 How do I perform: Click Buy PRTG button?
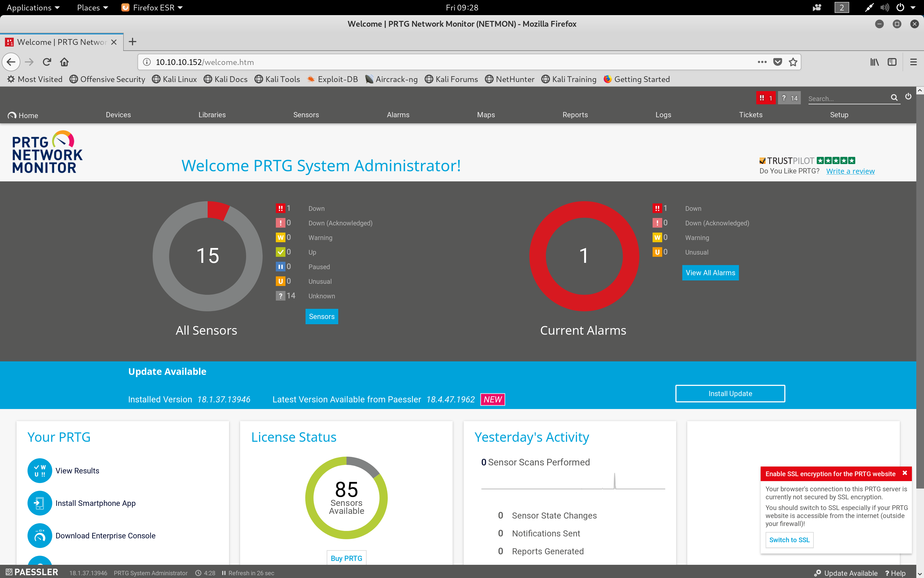(x=346, y=558)
